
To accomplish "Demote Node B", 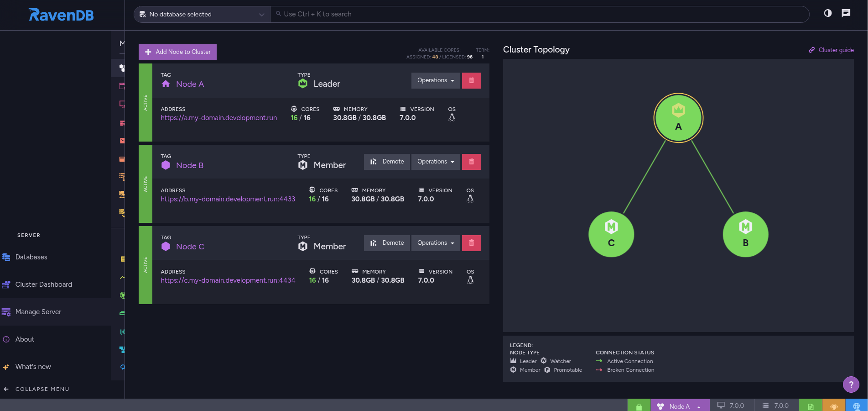I will [x=387, y=162].
